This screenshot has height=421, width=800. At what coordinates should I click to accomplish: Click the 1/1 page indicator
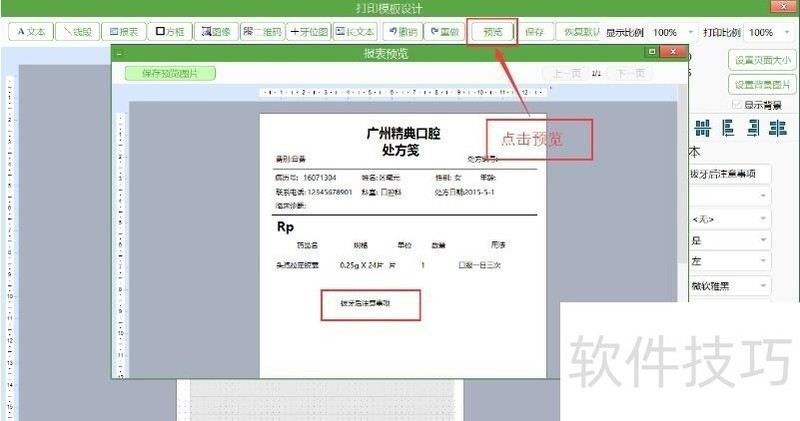pyautogui.click(x=596, y=73)
